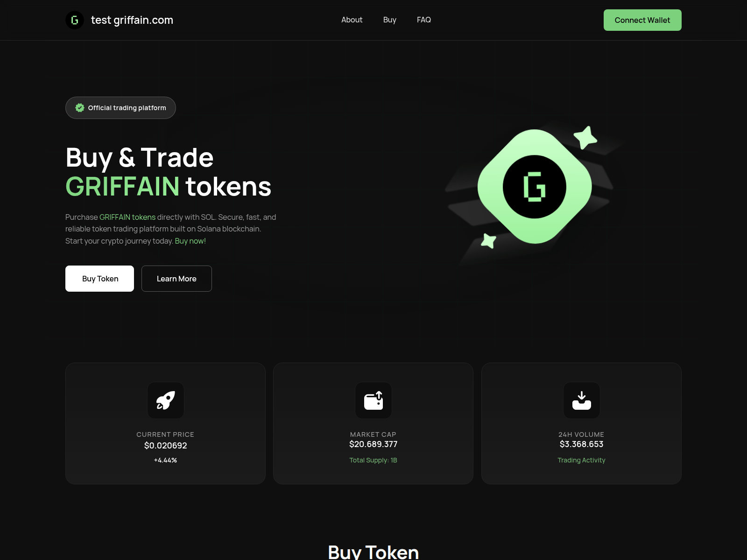Click the small star sparkle below token emblem
747x560 pixels.
click(489, 241)
